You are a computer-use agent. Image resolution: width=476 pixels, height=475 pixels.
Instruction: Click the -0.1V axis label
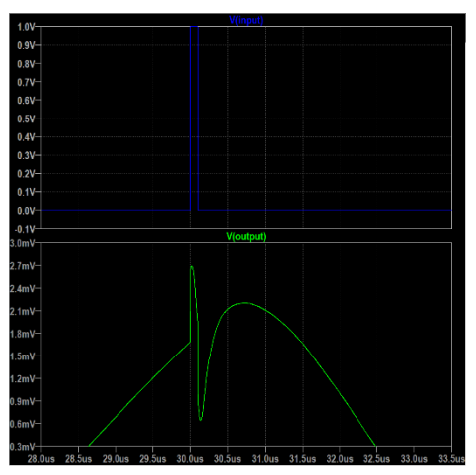[x=25, y=229]
